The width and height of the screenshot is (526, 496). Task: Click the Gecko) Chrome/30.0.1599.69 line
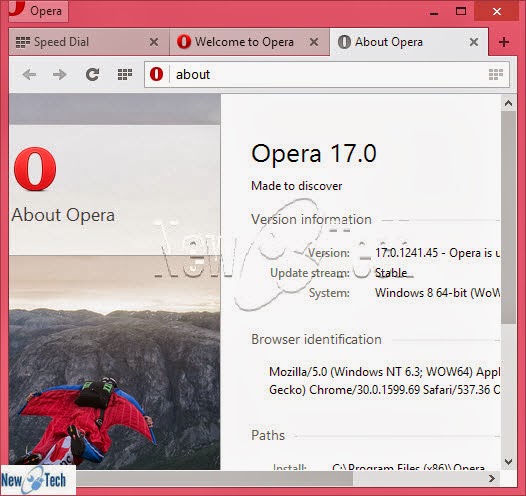384,390
